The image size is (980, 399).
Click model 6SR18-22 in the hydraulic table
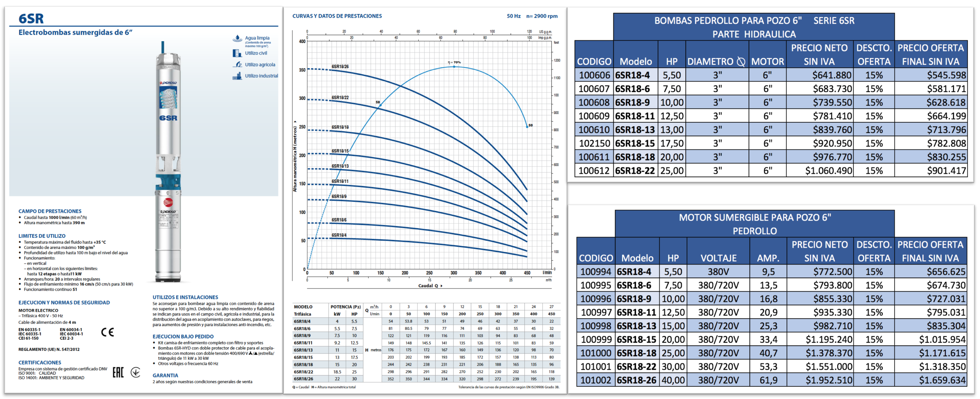(x=635, y=171)
